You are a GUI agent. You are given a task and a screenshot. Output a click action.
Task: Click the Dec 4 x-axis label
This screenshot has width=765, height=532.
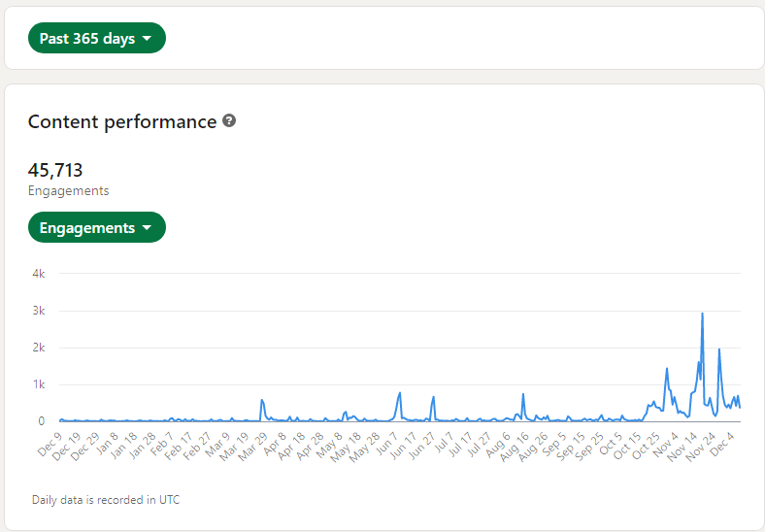point(722,444)
